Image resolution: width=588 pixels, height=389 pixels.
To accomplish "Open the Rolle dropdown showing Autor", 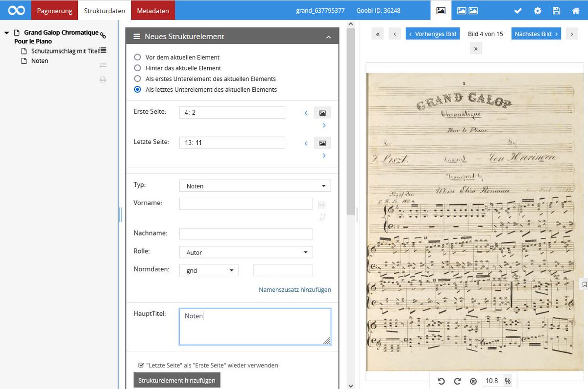I will 246,252.
